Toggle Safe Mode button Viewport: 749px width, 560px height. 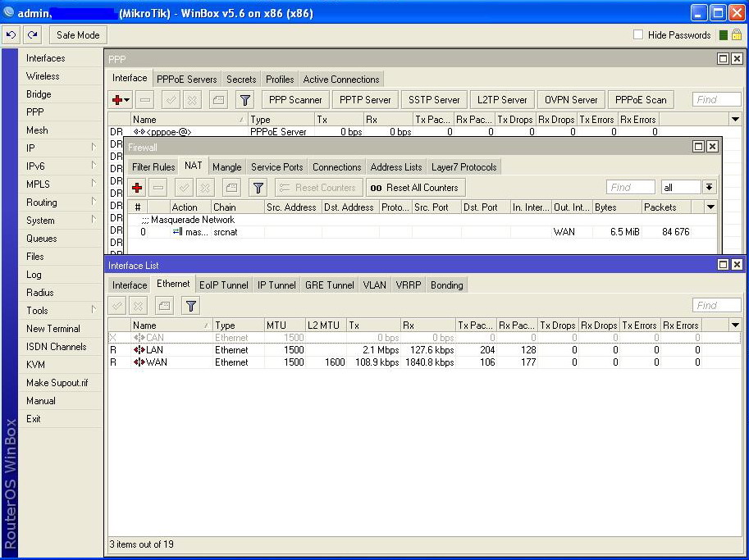pyautogui.click(x=78, y=35)
